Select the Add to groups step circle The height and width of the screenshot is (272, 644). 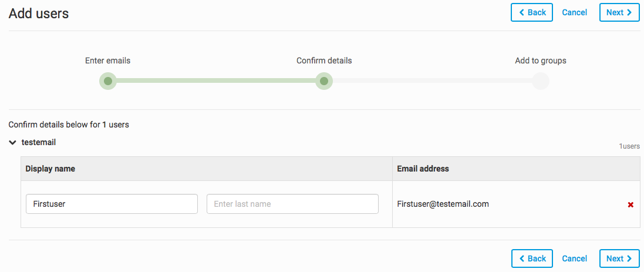coord(540,81)
